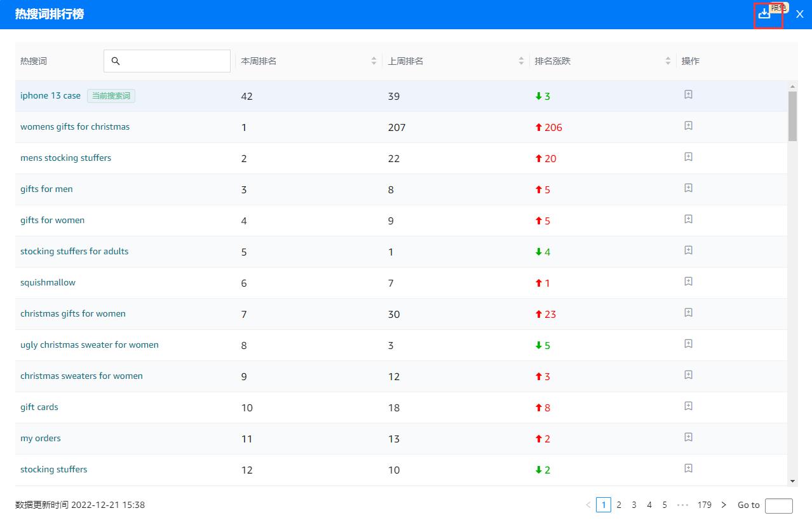This screenshot has width=812, height=527.
Task: Click last week rank 30 cell
Action: (x=394, y=314)
